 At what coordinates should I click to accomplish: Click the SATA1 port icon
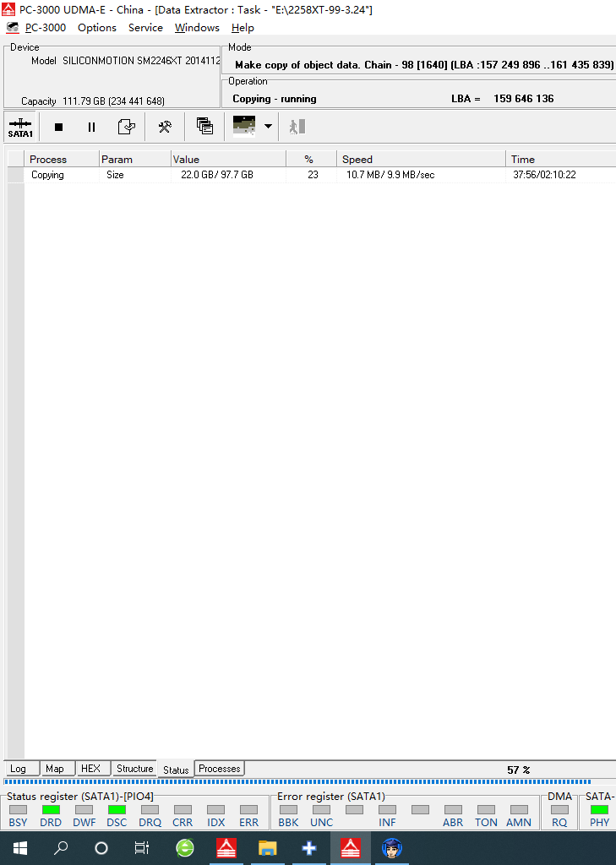pos(20,127)
